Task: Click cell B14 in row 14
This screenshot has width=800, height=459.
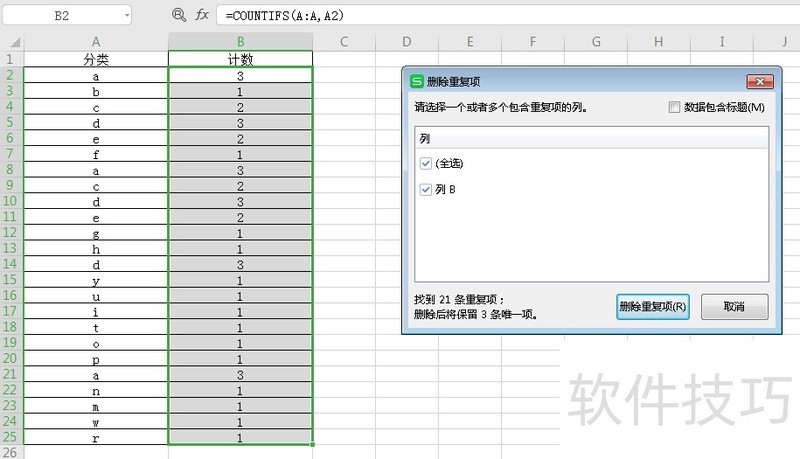Action: [240, 264]
